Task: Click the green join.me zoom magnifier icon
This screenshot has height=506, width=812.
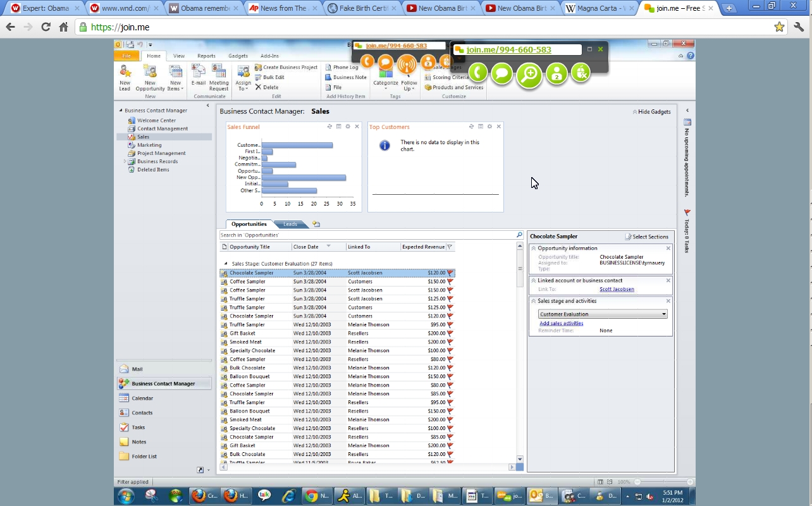Action: pos(529,75)
